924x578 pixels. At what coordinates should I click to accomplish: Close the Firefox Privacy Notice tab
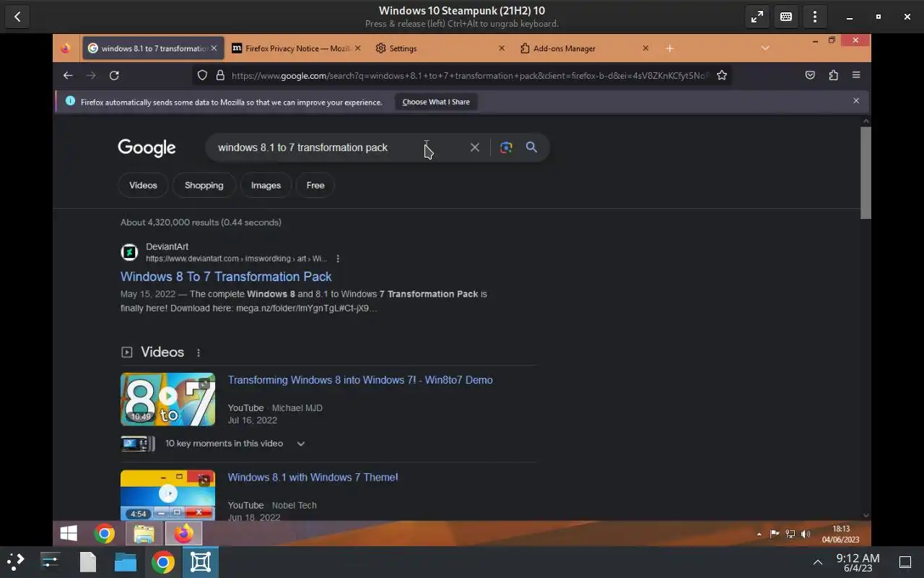click(357, 48)
